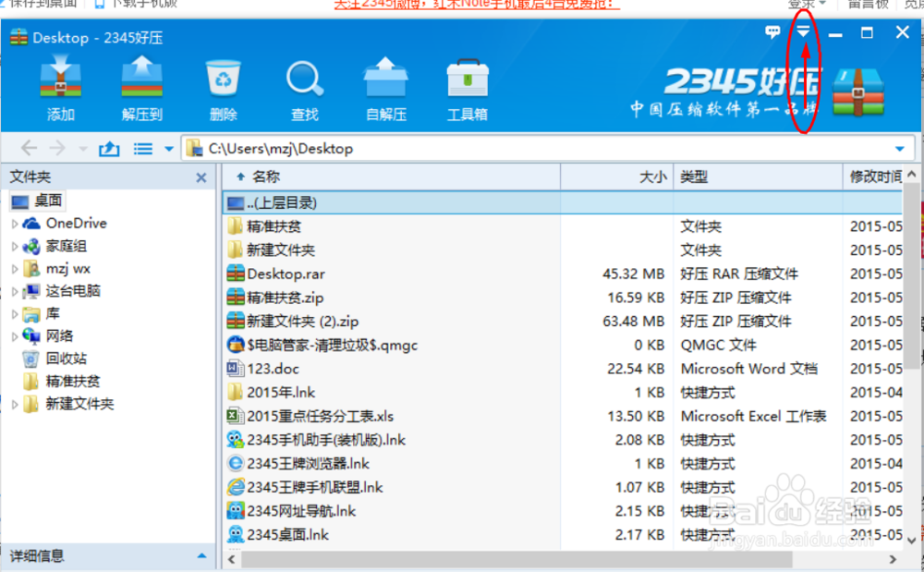Expand the 这台电脑 tree node
Image resolution: width=924 pixels, height=572 pixels.
(x=15, y=292)
